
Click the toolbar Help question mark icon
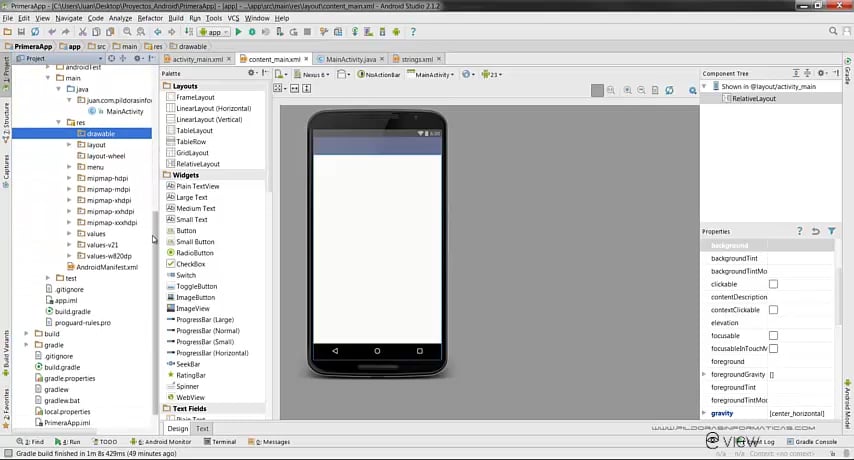point(413,32)
